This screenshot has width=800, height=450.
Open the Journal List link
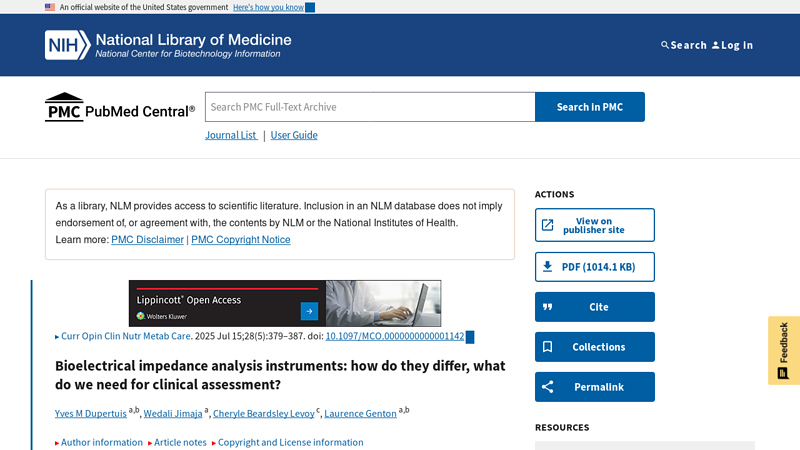[x=231, y=135]
